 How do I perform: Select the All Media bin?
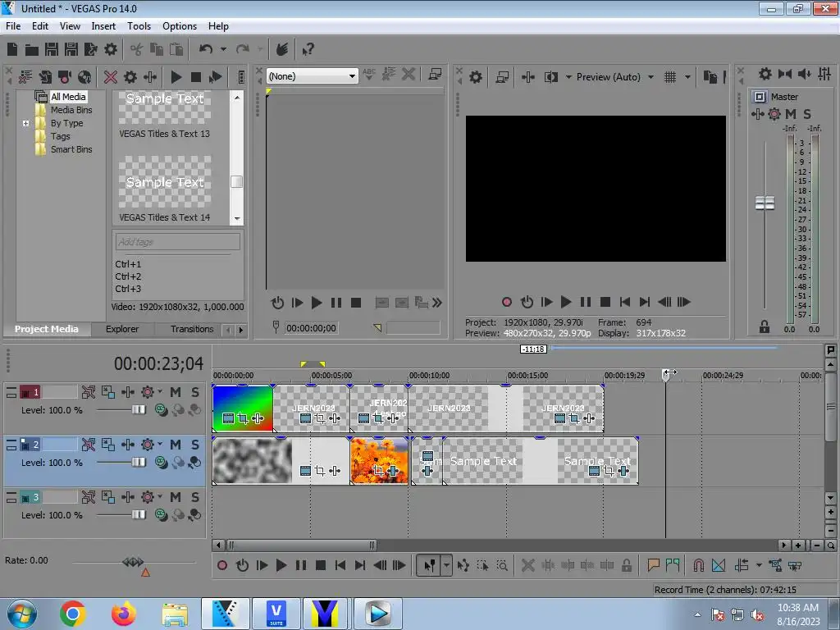(x=68, y=97)
